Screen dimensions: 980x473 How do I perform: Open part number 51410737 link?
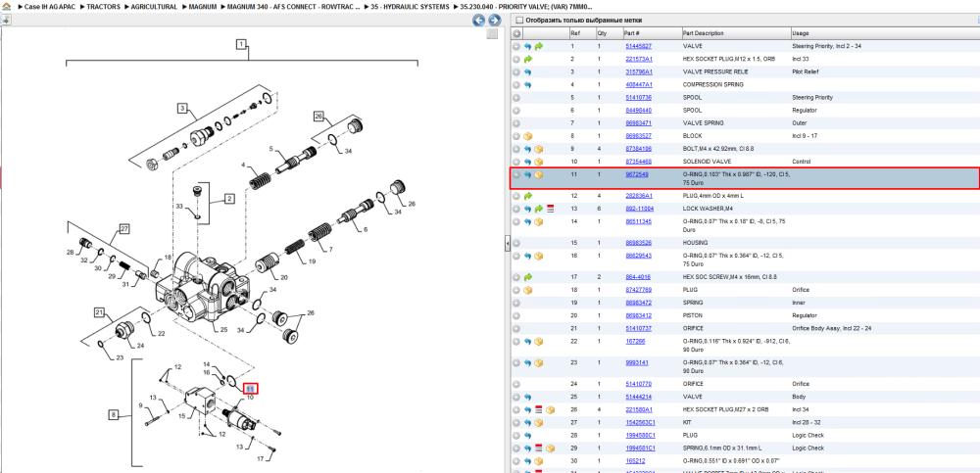(638, 328)
